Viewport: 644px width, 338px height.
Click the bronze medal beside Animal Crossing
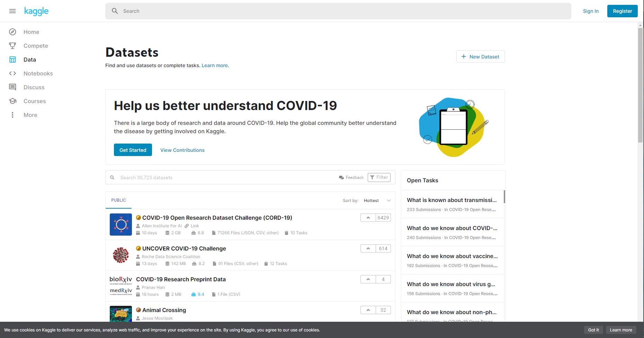click(x=138, y=310)
